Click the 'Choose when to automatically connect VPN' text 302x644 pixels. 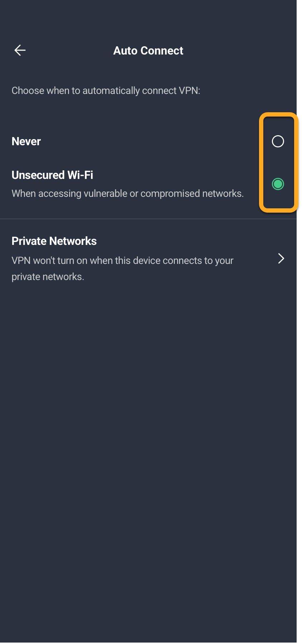(x=106, y=90)
